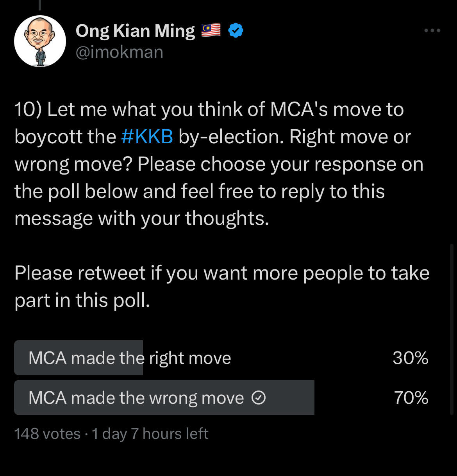Click the tweet text starting with '10) Let me'
This screenshot has height=476, width=457.
click(219, 164)
